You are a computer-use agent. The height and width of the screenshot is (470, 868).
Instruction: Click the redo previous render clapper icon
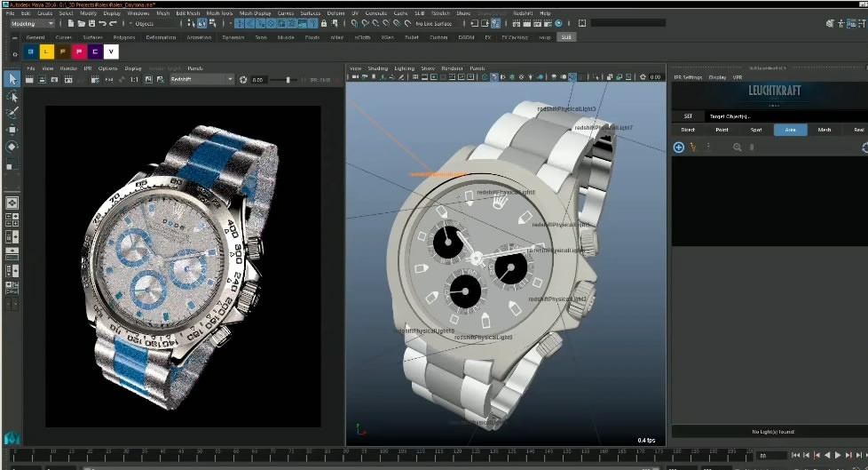pyautogui.click(x=29, y=80)
